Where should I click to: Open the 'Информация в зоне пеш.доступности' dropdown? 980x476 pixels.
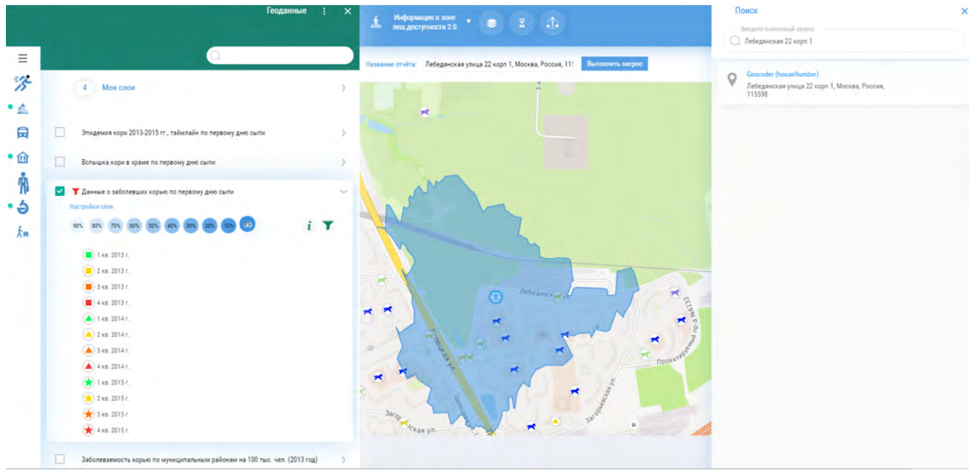[468, 21]
